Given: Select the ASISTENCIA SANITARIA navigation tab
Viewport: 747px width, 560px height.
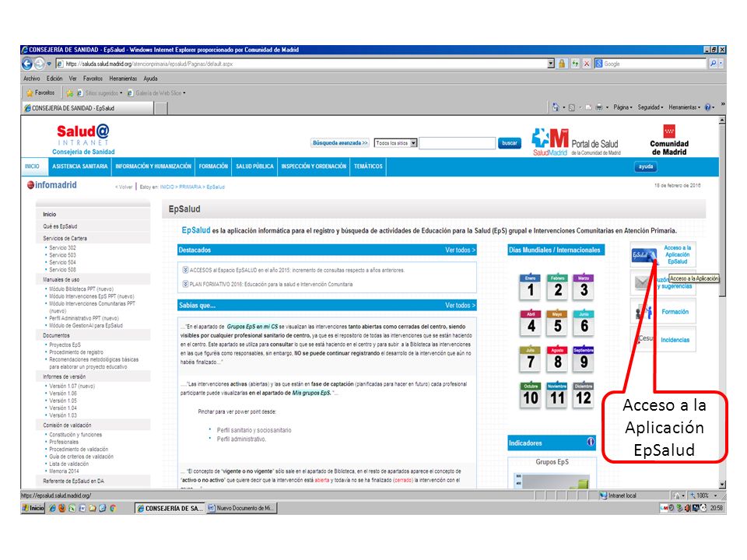Looking at the screenshot, I should click(x=80, y=166).
